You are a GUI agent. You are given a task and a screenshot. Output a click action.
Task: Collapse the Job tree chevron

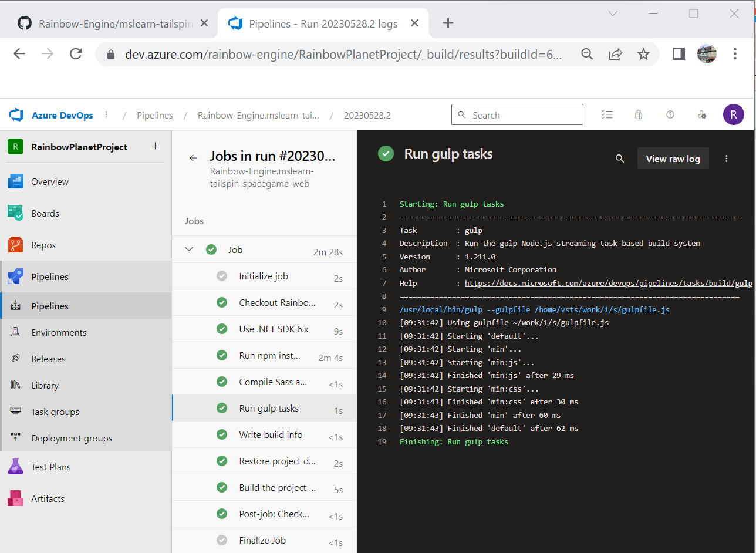pos(189,249)
